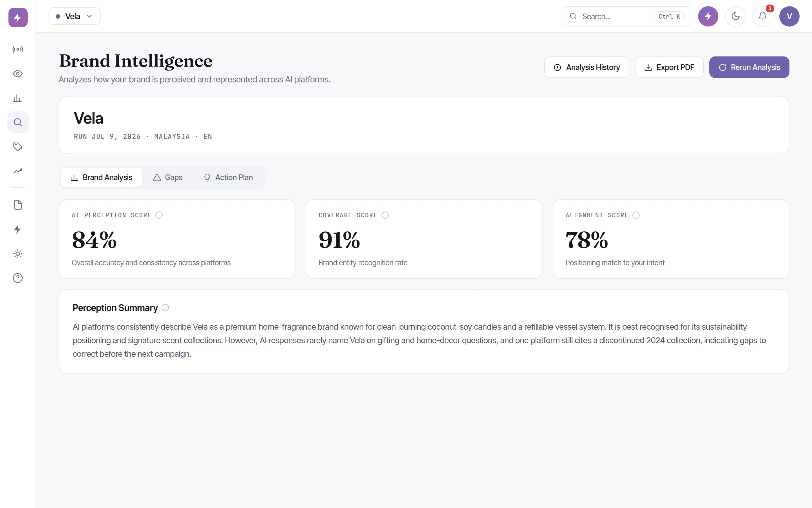Click the purple lightning quick action button
The image size is (812, 508).
tap(708, 16)
